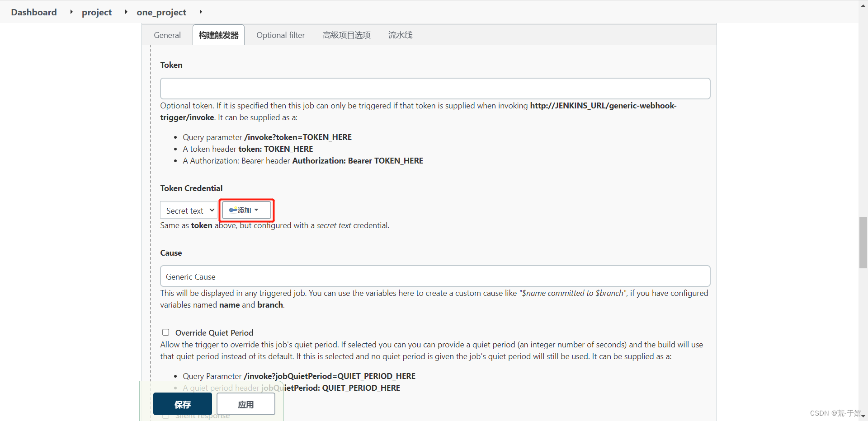868x421 pixels.
Task: Click the page vertical scrollbar thumb
Action: pyautogui.click(x=863, y=243)
